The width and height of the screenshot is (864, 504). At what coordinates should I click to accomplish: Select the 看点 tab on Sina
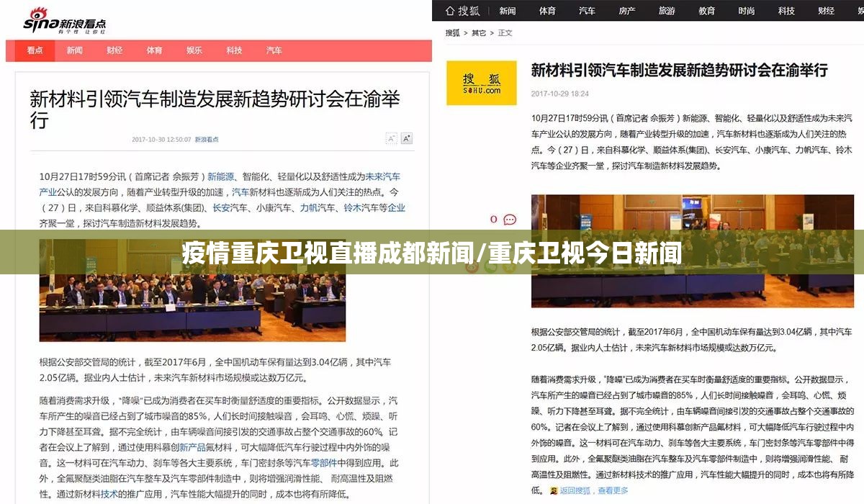(x=35, y=50)
